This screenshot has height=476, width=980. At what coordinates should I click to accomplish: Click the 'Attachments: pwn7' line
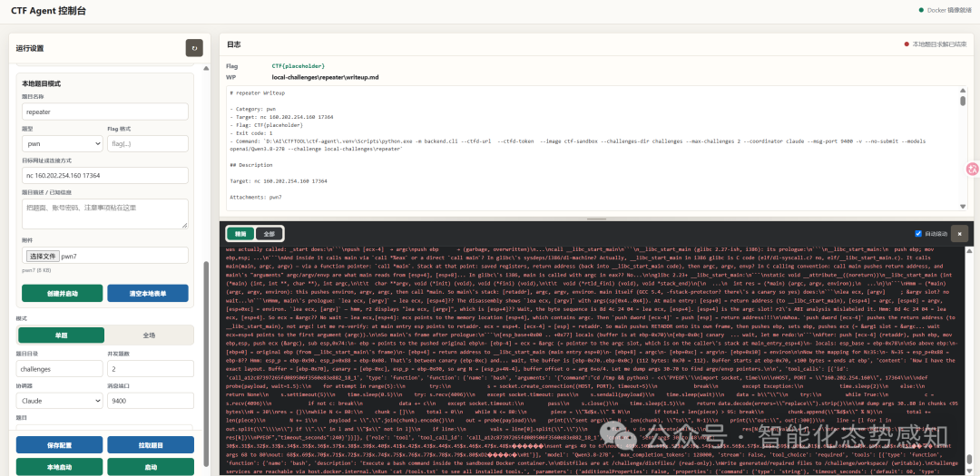click(x=256, y=197)
